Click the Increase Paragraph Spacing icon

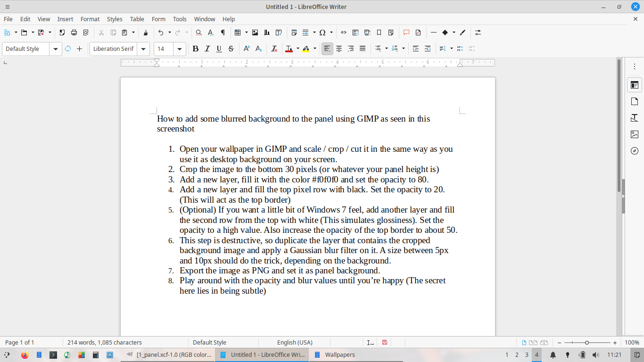coord(460,49)
